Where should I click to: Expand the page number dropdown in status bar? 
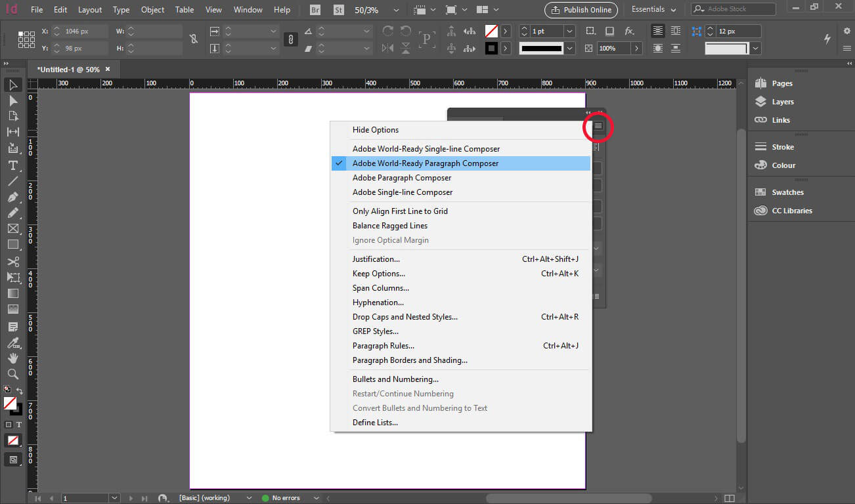[114, 498]
